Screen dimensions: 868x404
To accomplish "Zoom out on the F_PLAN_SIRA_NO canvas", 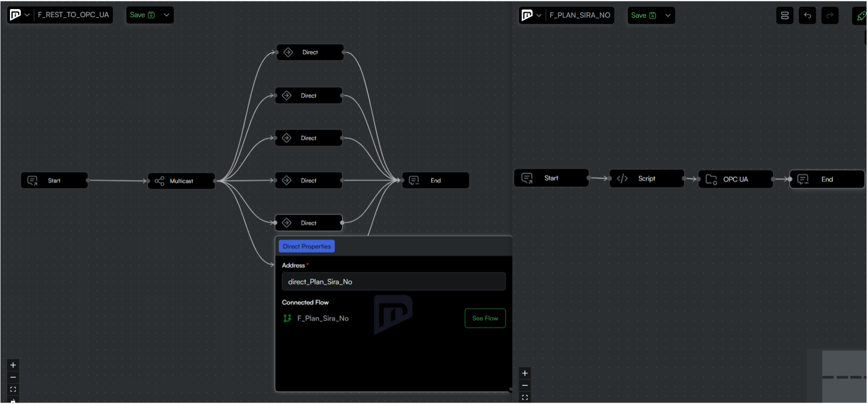I will (x=525, y=385).
